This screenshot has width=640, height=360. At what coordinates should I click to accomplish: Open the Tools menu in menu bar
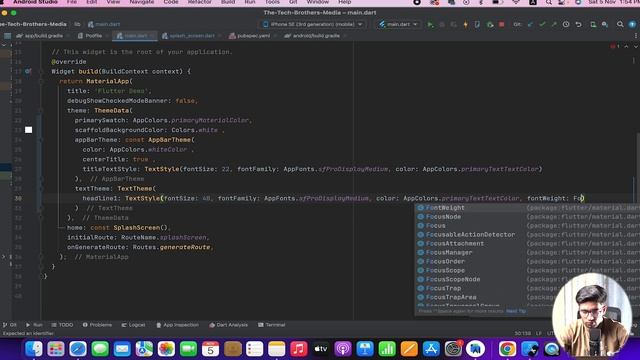click(272, 2)
